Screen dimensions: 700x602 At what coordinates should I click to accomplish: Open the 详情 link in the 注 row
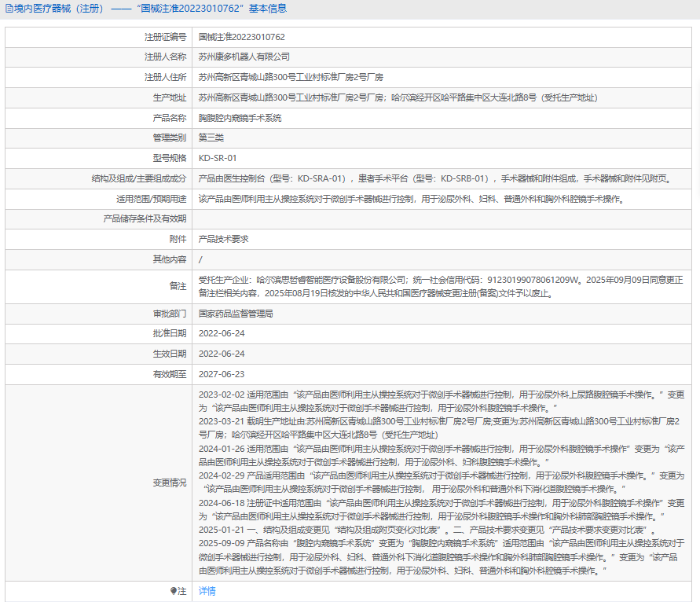pos(207,591)
